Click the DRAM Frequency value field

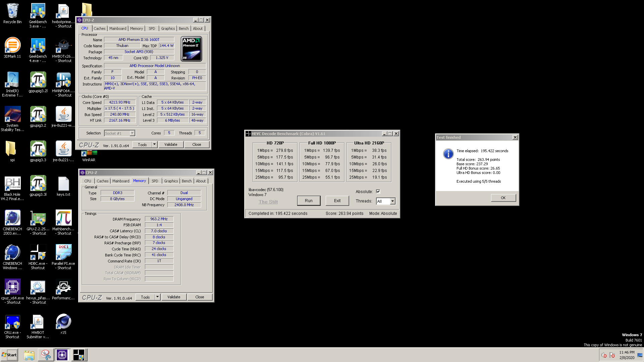point(159,219)
